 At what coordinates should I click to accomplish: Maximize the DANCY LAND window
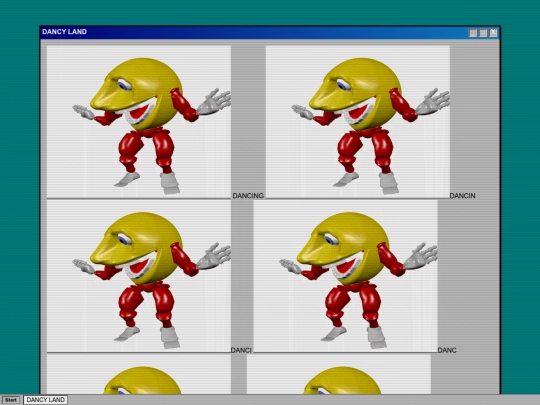[483, 33]
